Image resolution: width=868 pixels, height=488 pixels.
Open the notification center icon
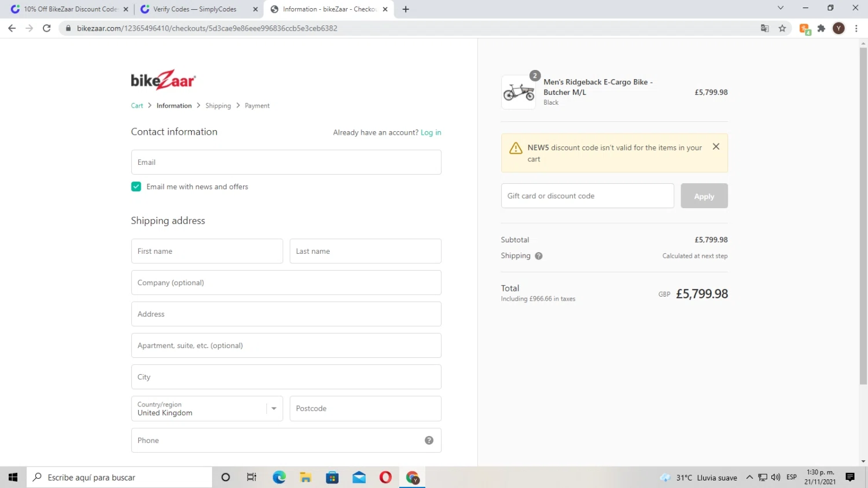click(850, 477)
